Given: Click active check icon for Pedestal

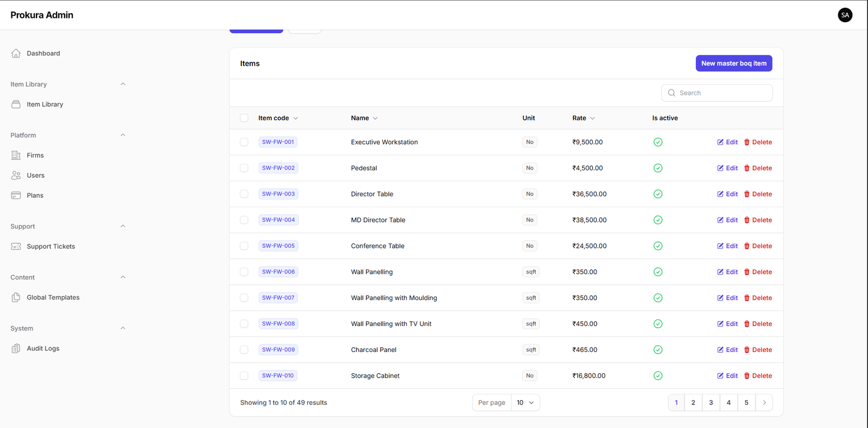Looking at the screenshot, I should point(658,168).
